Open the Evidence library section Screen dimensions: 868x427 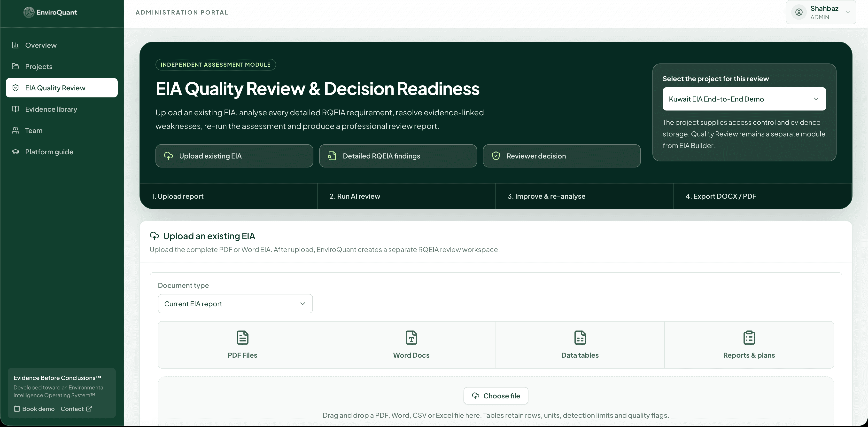tap(62, 109)
